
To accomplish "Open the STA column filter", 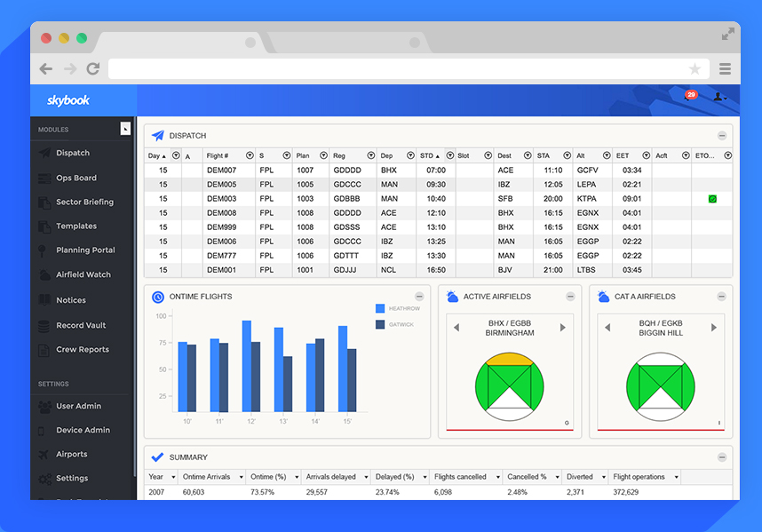I will [568, 155].
